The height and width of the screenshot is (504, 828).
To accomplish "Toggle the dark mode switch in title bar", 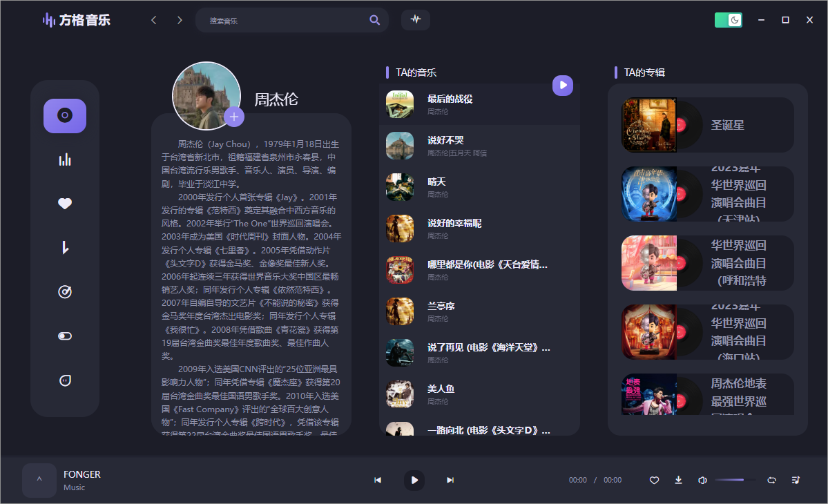I will click(x=728, y=20).
